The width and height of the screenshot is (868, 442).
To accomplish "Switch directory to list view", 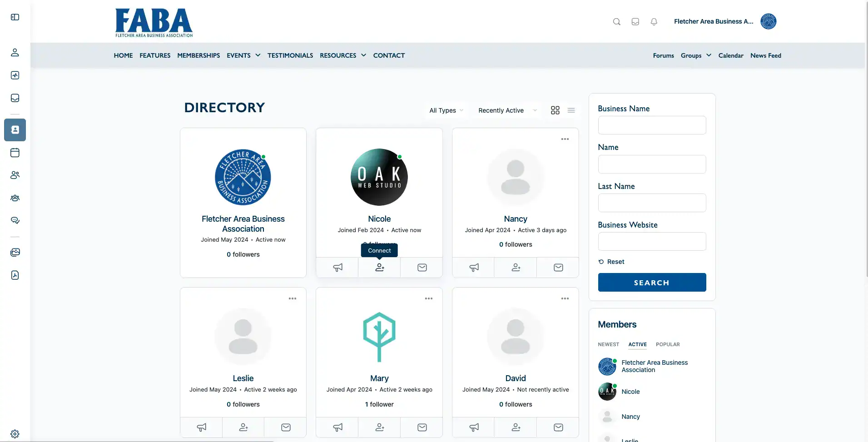I will click(x=571, y=110).
